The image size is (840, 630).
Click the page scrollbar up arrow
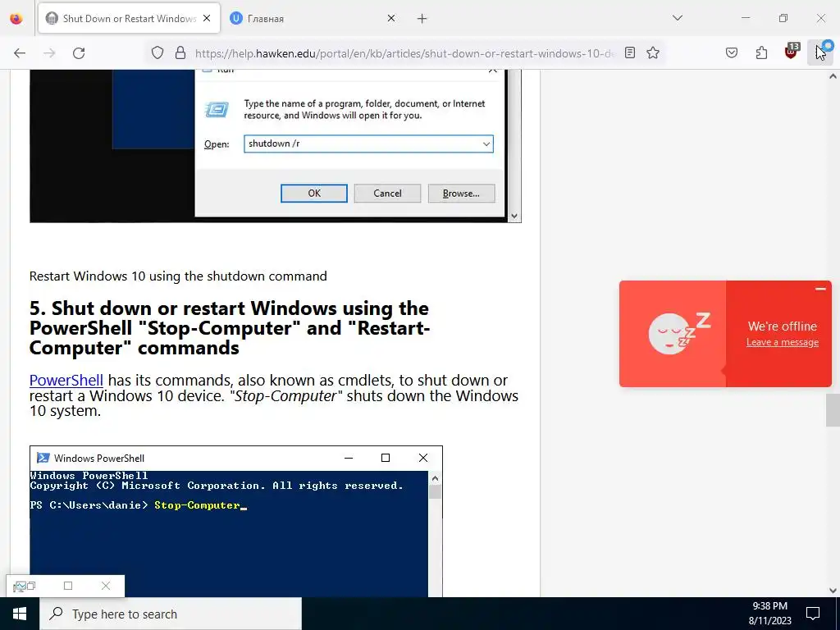point(833,76)
